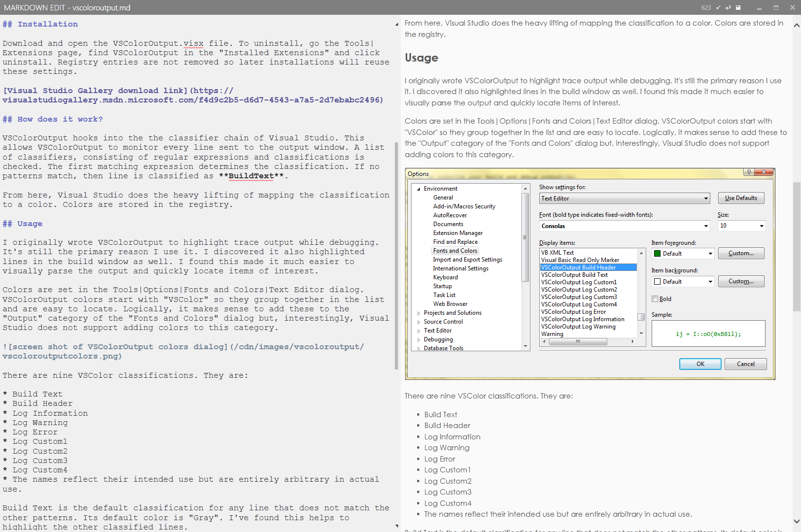
Task: Click 'Log Custom4' bullet in preview
Action: (x=448, y=503)
